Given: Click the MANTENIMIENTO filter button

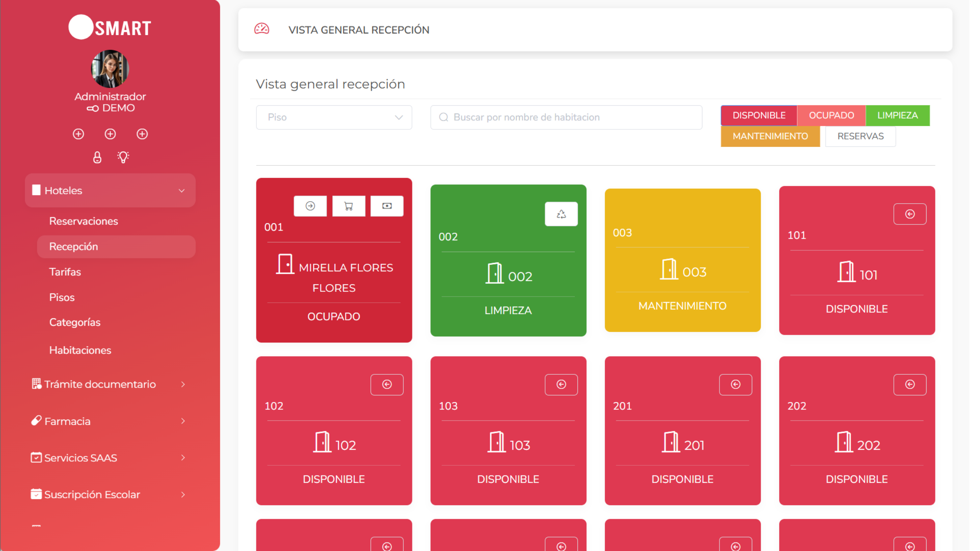Looking at the screenshot, I should (770, 136).
